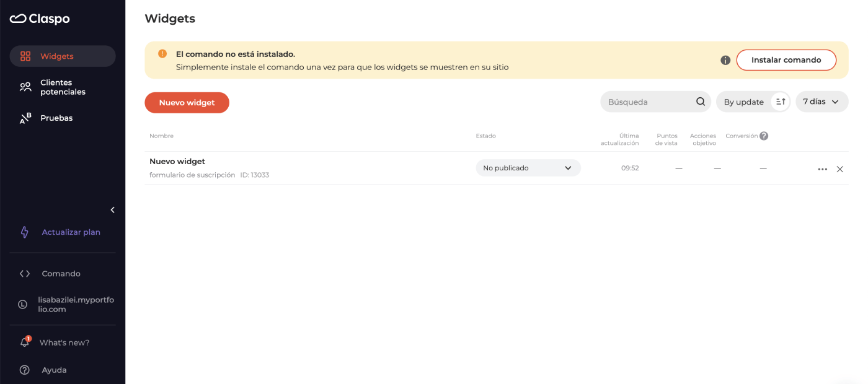Click the Conversión help question mark icon
This screenshot has width=868, height=384.
click(x=764, y=136)
